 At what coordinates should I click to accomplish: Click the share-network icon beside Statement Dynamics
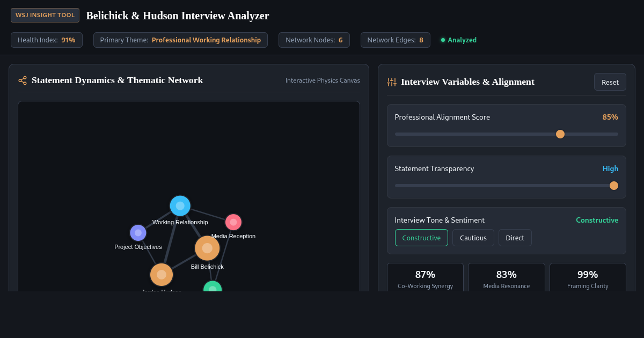pos(23,80)
